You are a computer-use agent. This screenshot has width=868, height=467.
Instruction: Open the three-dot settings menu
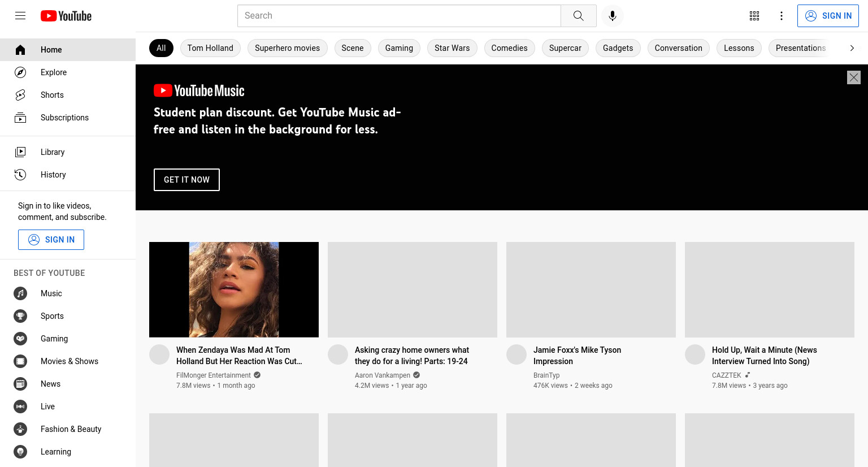[782, 16]
